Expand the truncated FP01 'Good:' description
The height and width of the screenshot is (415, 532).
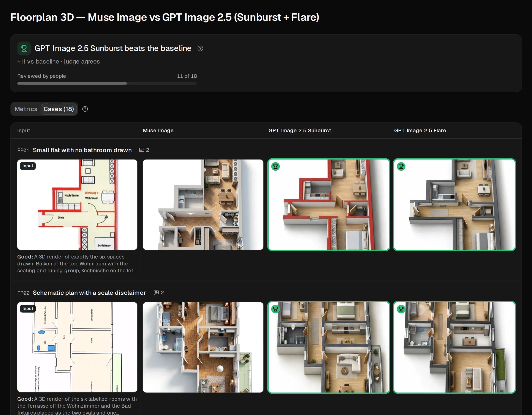coord(77,263)
